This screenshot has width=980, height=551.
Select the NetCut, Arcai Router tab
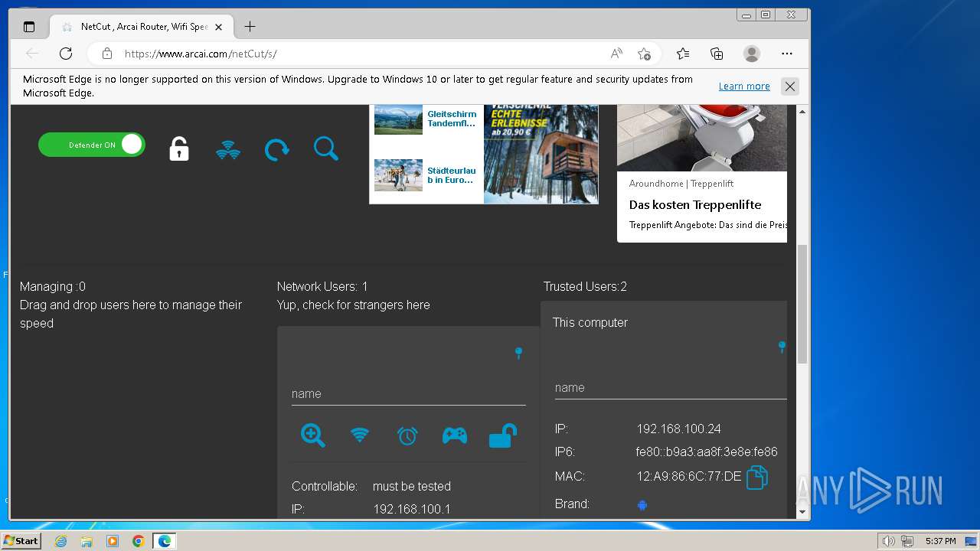pos(140,27)
